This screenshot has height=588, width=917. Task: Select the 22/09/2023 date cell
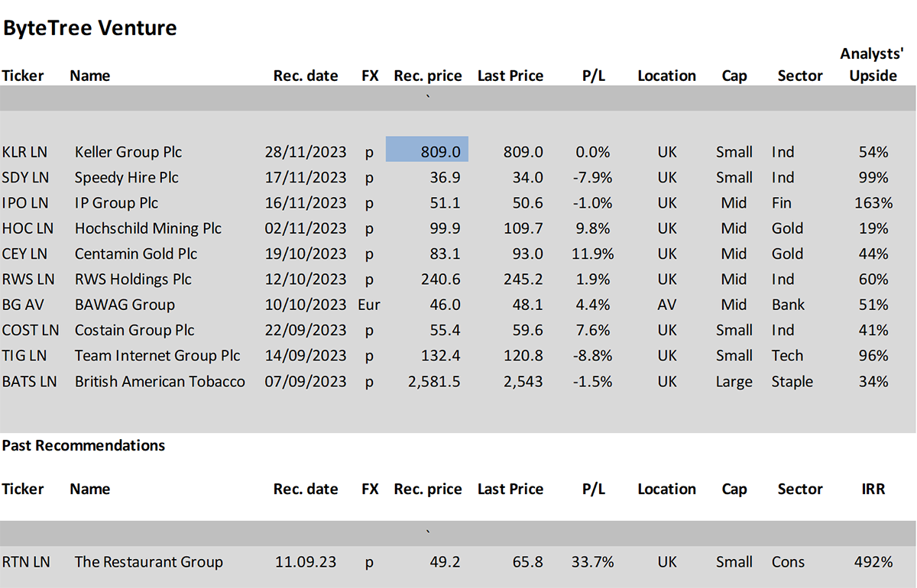point(306,330)
